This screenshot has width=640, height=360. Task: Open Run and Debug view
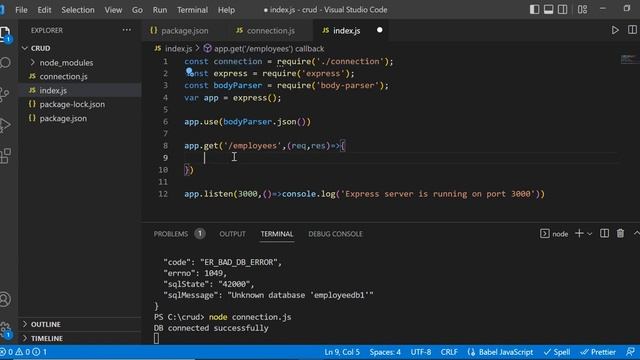[x=5, y=125]
